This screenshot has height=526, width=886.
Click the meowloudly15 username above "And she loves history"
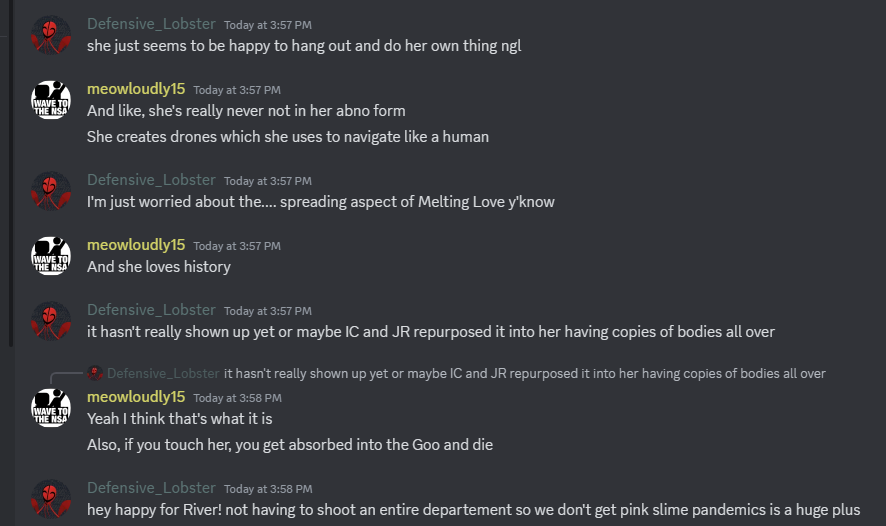click(136, 244)
